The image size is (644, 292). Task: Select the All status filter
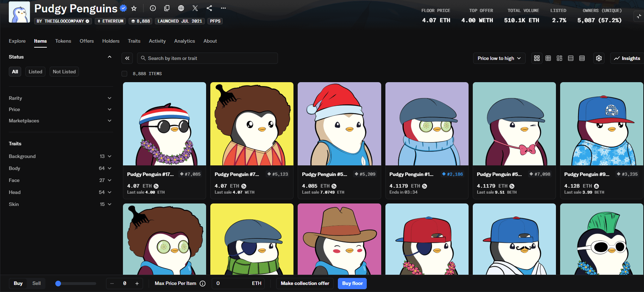(x=15, y=72)
